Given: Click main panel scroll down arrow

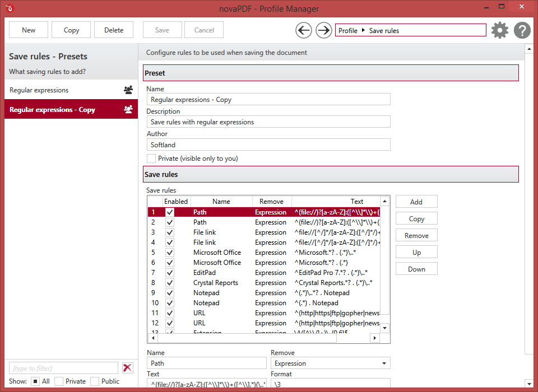Looking at the screenshot, I should 529,384.
